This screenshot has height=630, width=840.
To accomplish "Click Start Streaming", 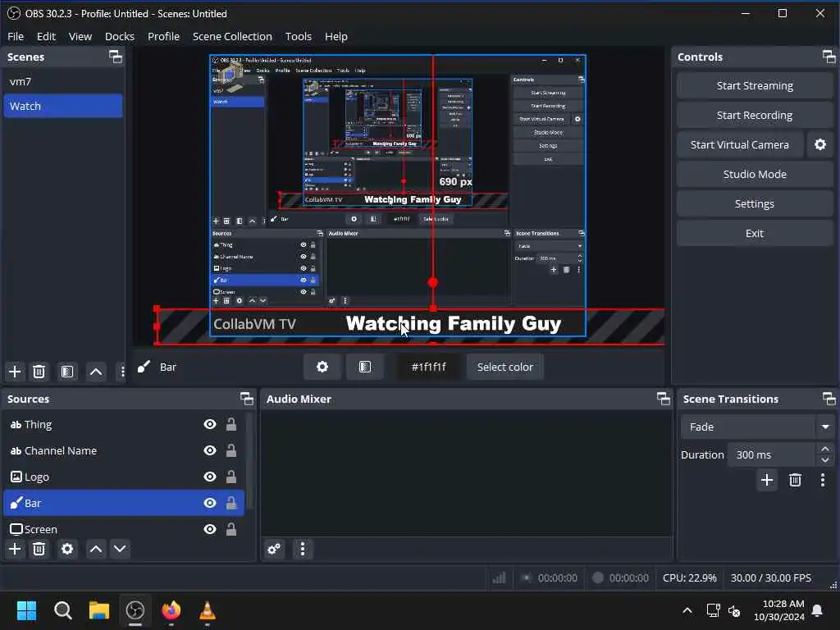I will pos(755,85).
